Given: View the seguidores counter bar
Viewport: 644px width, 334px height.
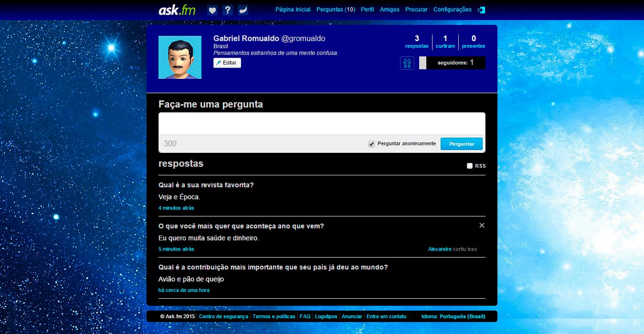Looking at the screenshot, I should (x=452, y=63).
